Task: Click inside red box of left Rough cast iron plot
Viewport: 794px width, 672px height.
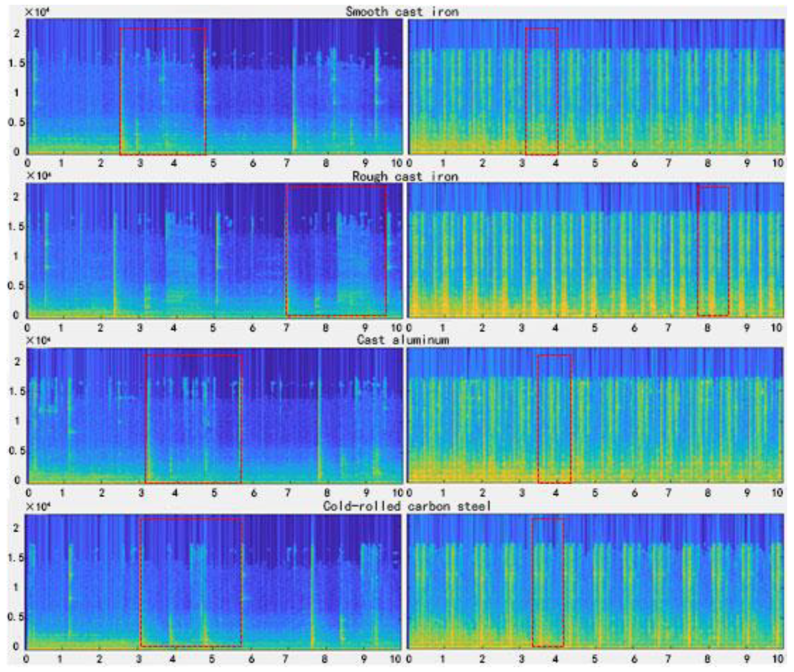Action: point(336,251)
